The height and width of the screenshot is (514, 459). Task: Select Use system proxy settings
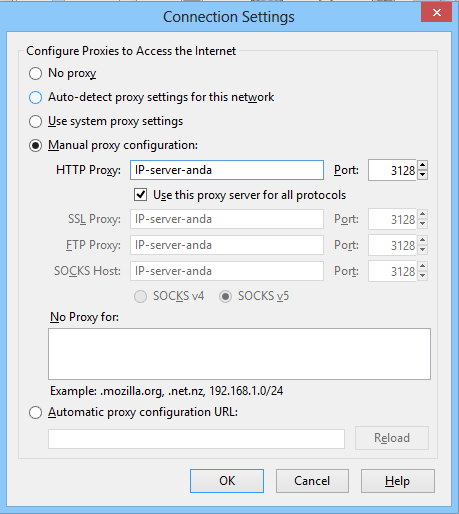click(35, 121)
